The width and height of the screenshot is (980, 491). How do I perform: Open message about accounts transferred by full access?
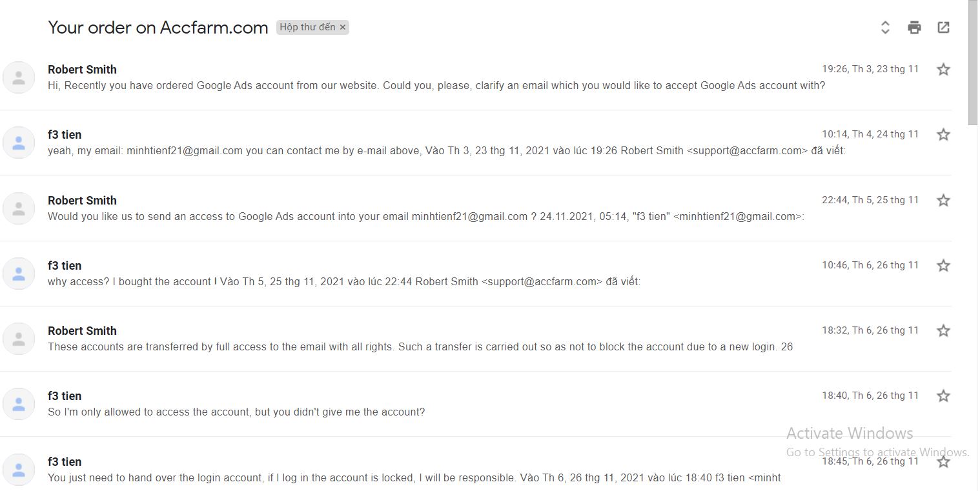point(476,339)
